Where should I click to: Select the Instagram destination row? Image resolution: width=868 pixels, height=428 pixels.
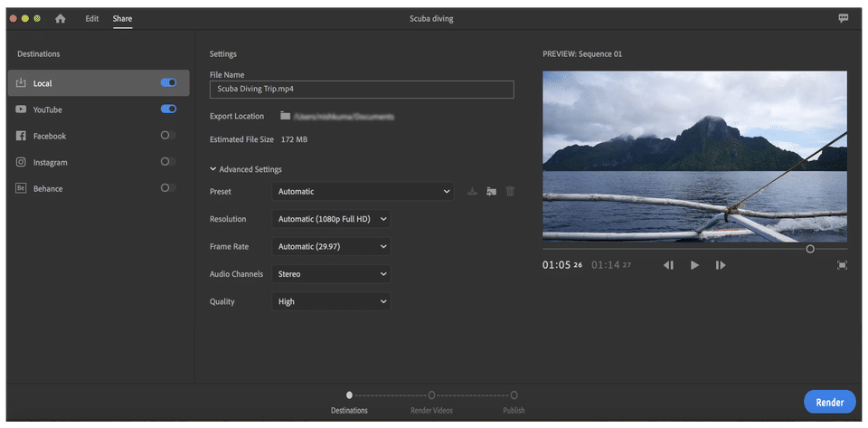(98, 162)
